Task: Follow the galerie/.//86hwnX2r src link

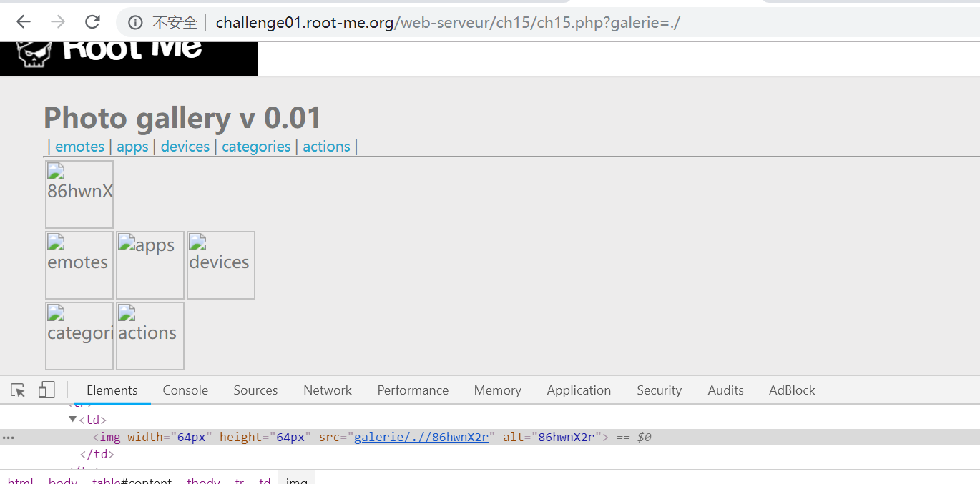Action: [421, 437]
